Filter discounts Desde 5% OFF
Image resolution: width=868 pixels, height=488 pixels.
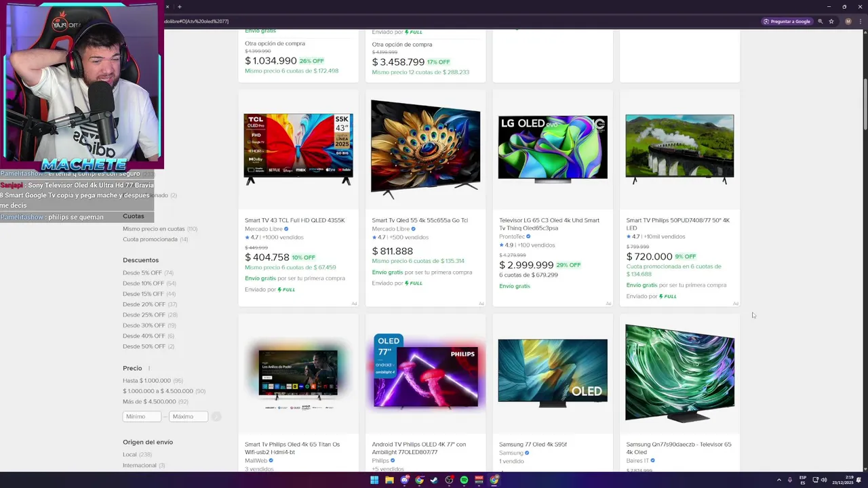point(148,273)
